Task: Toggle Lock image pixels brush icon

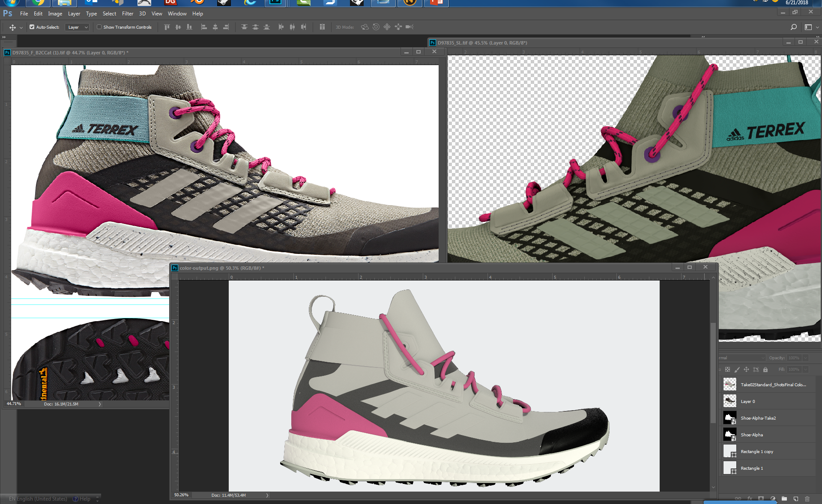Action: tap(737, 370)
